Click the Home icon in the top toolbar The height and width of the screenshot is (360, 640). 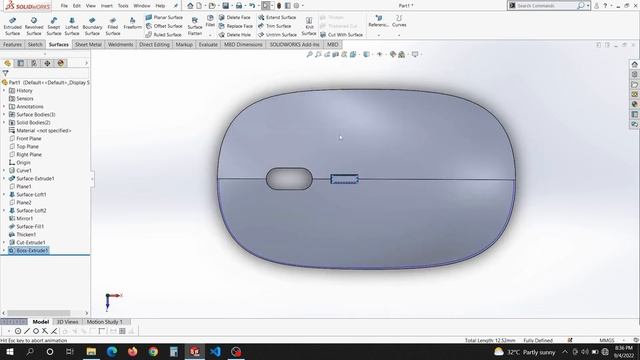190,6
